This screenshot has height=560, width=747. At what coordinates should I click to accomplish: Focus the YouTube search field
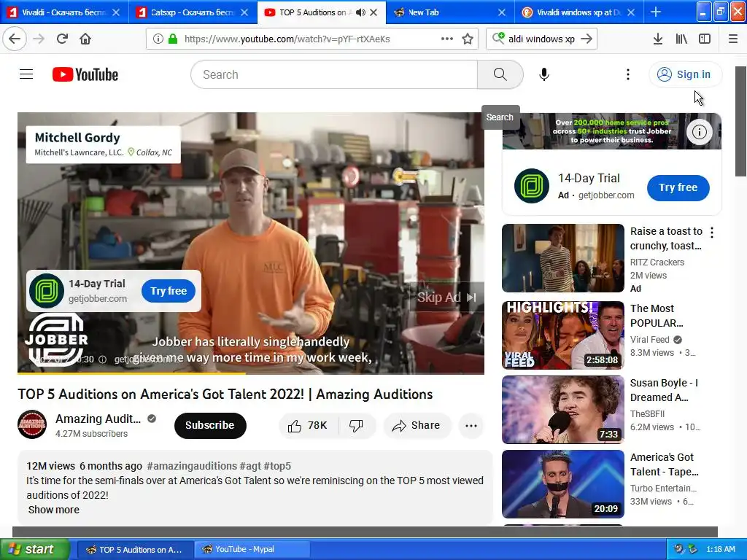(334, 74)
